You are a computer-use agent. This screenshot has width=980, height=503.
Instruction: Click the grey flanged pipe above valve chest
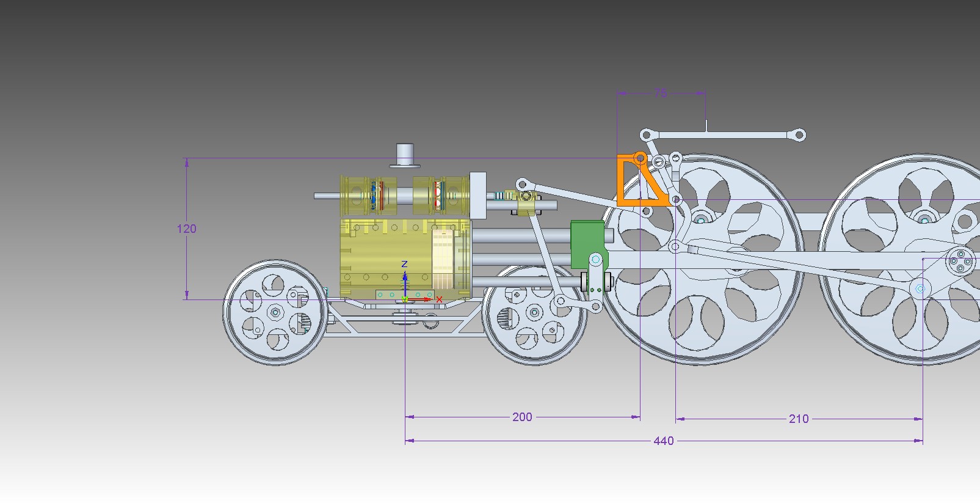405,155
